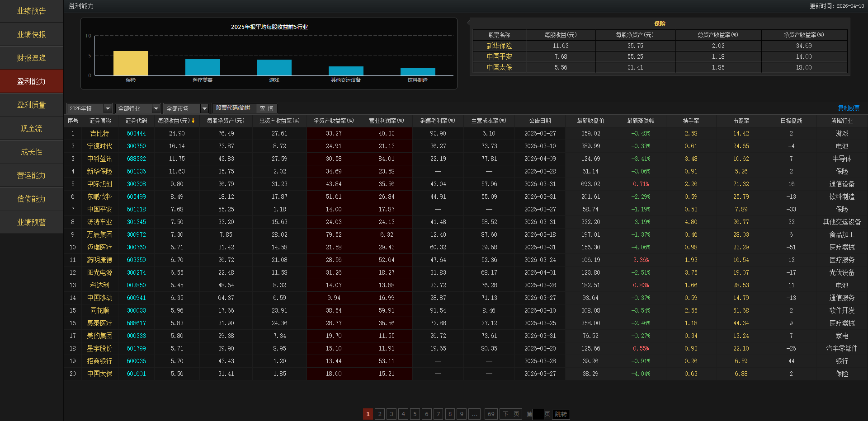
Task: Open the 科达利 stock name link
Action: click(99, 285)
